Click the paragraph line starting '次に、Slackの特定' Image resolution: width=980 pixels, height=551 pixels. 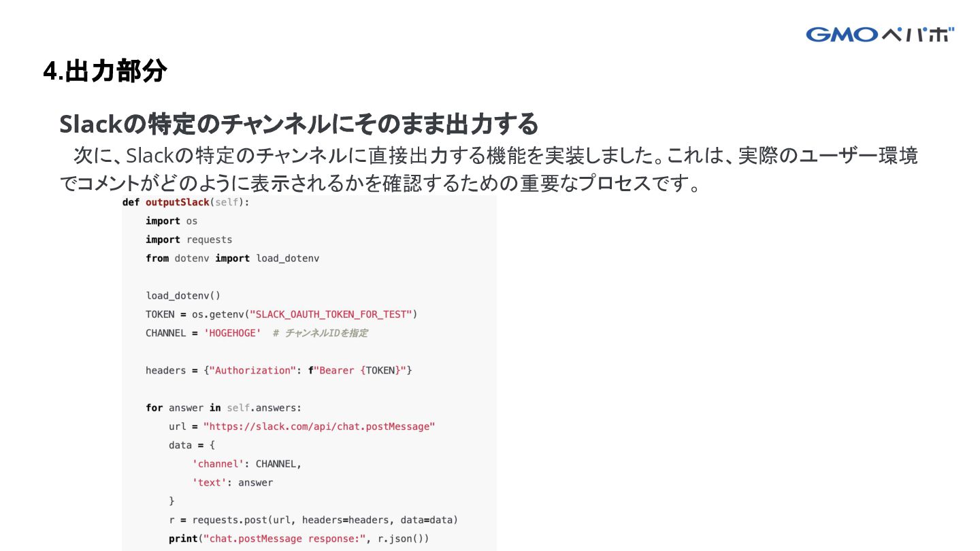coord(495,156)
